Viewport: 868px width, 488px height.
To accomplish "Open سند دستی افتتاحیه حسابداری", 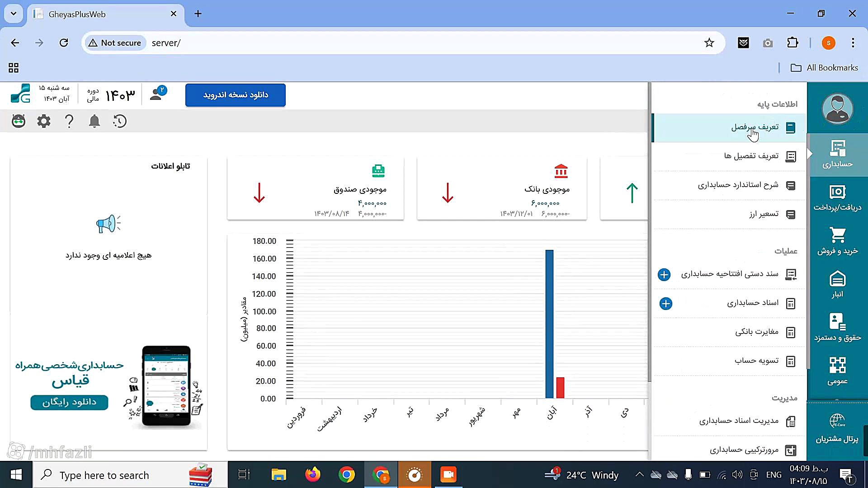I will tap(729, 274).
